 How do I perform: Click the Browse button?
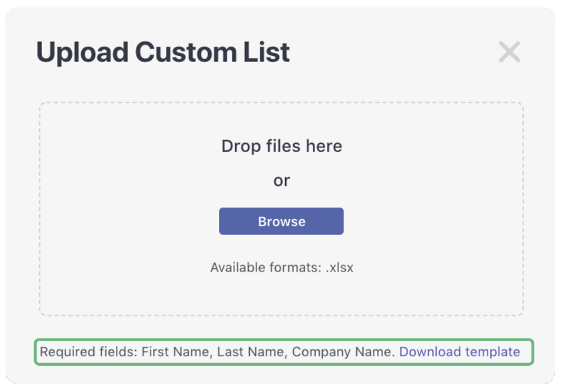pos(281,221)
